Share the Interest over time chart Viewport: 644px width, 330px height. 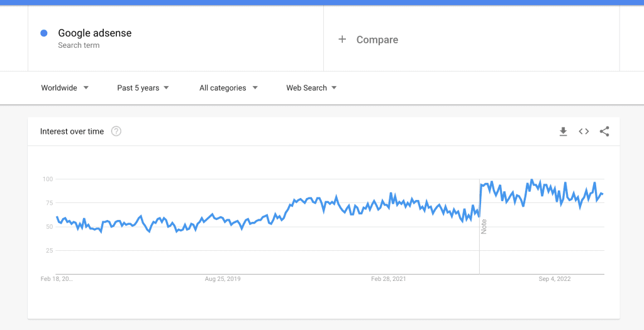click(x=604, y=131)
